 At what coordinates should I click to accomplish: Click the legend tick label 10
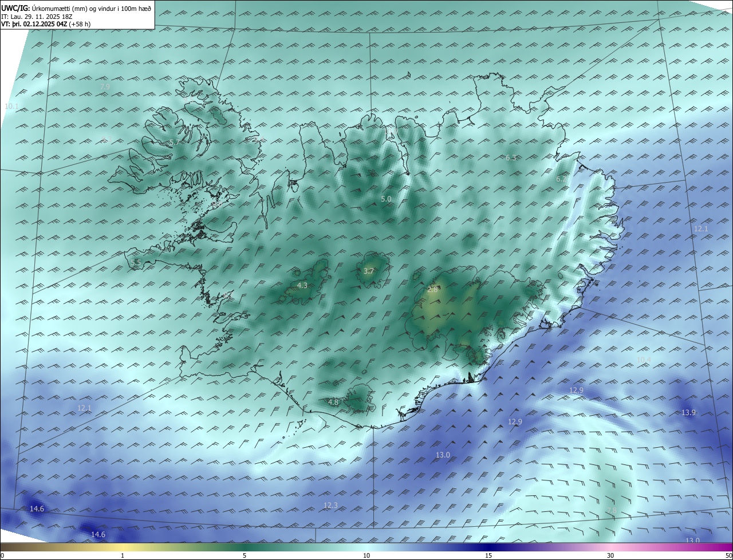(366, 555)
